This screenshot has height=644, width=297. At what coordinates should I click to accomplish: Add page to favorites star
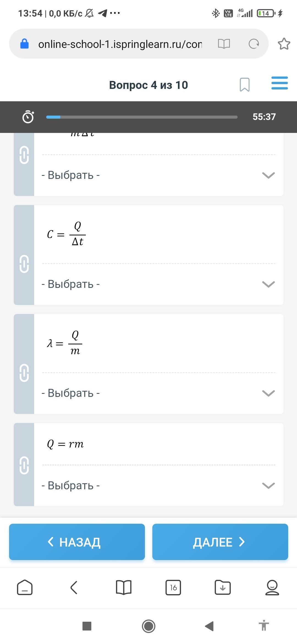pyautogui.click(x=284, y=44)
